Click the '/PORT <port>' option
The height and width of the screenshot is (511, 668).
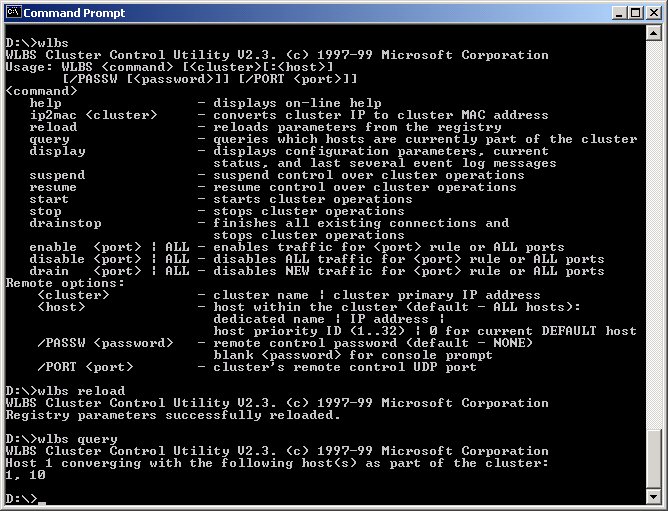86,367
